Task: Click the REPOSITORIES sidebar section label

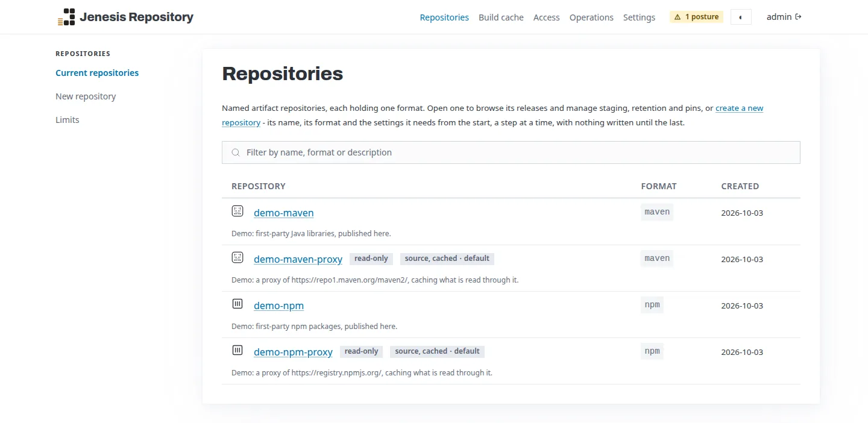Action: click(x=83, y=54)
